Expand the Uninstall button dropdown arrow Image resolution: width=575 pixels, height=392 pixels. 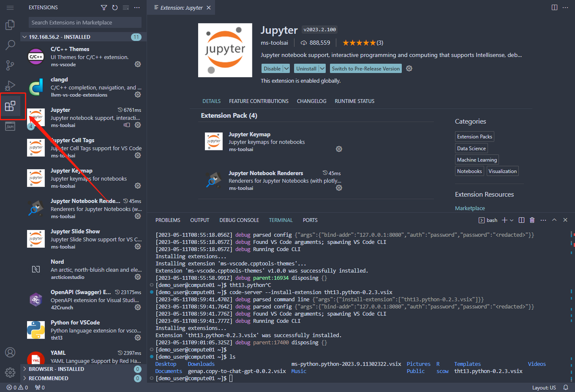(x=322, y=69)
